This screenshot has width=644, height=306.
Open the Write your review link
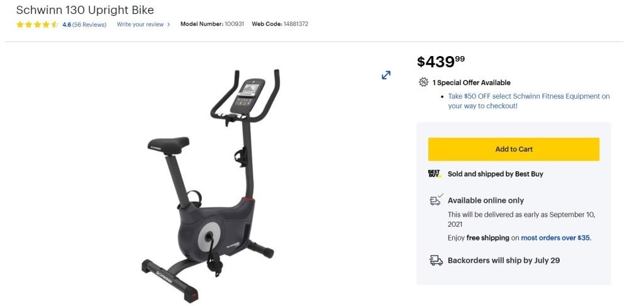point(140,25)
